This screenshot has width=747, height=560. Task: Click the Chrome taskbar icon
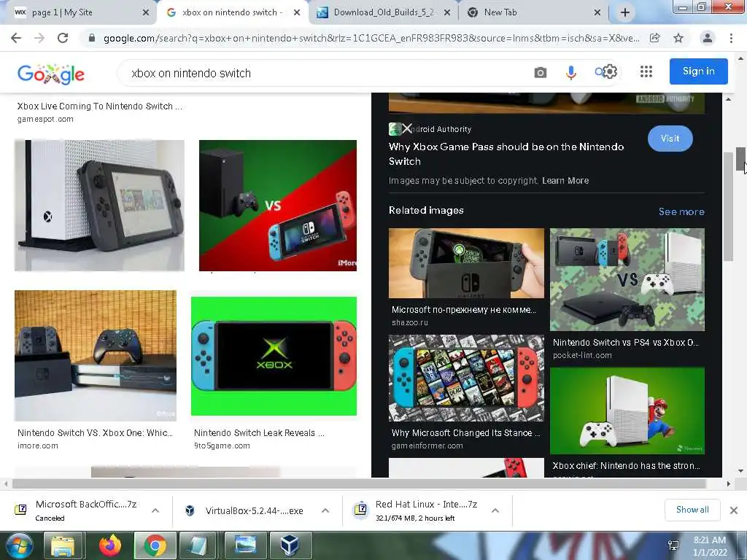click(x=155, y=545)
